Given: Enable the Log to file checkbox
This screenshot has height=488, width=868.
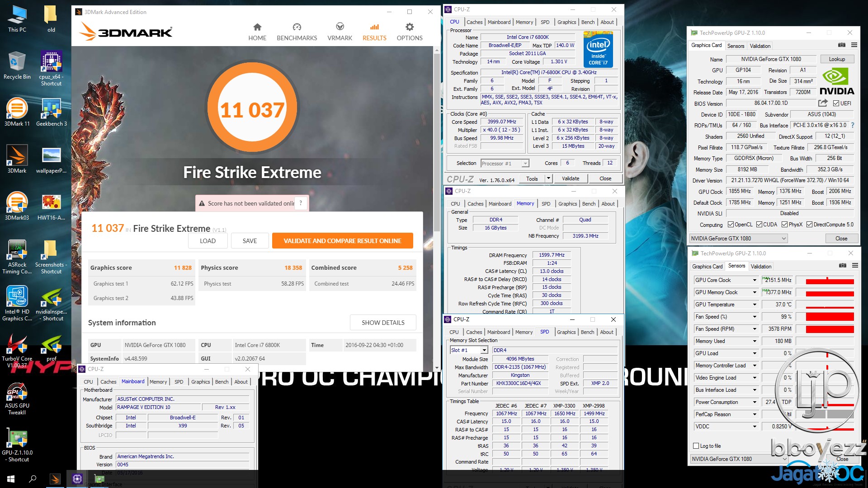Looking at the screenshot, I should pos(696,446).
